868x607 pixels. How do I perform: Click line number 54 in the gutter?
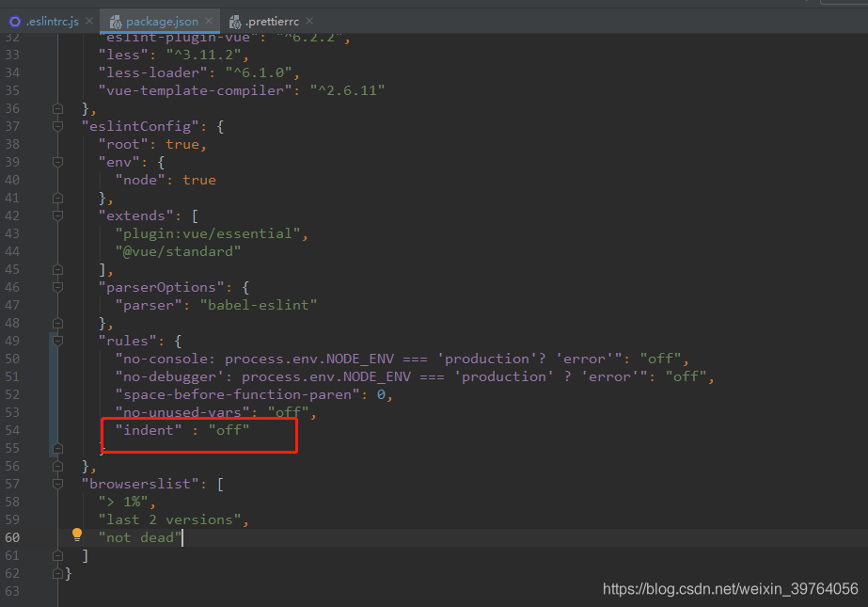click(12, 430)
